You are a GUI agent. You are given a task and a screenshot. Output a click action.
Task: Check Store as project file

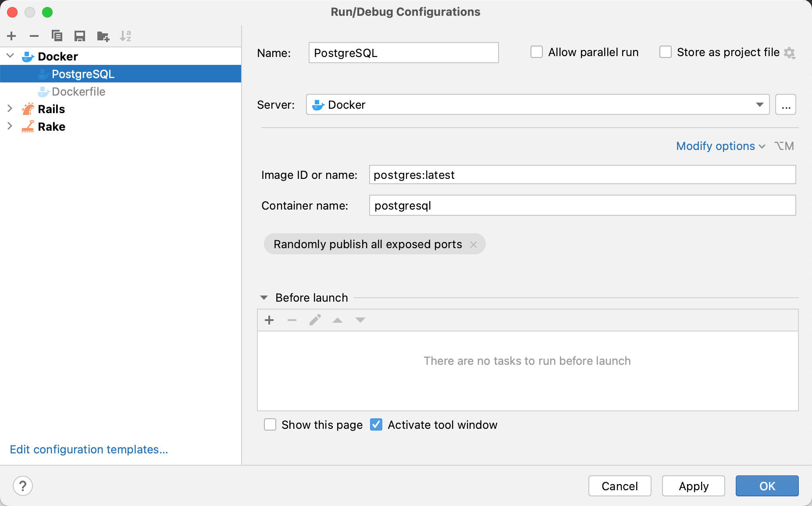pos(665,52)
